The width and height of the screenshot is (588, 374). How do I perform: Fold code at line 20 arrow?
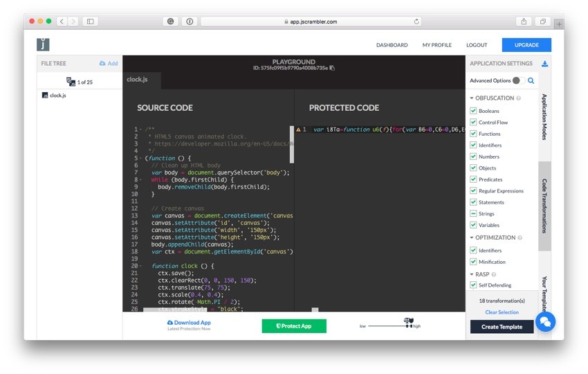(x=140, y=266)
